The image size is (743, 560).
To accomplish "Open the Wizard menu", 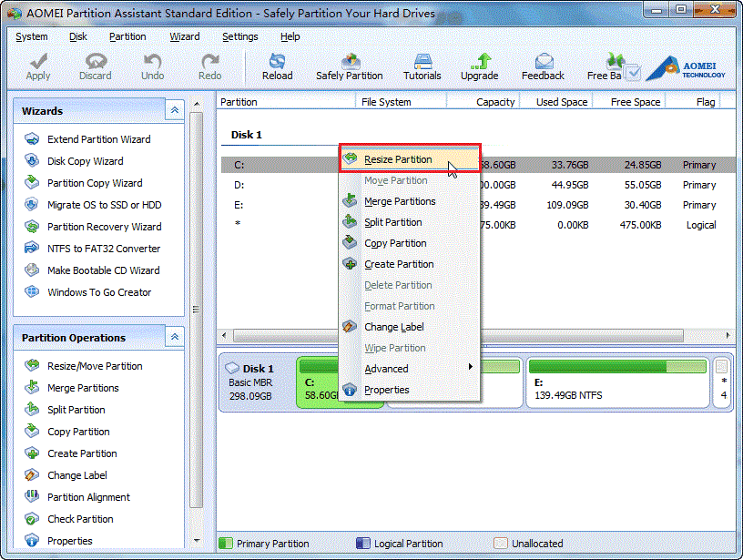I will pyautogui.click(x=184, y=36).
